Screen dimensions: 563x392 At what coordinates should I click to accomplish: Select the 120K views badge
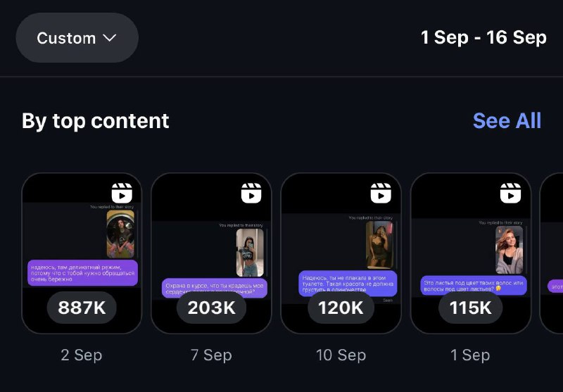tap(341, 308)
